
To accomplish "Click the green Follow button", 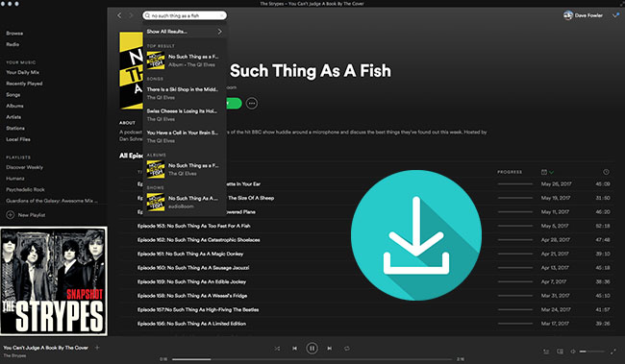I will tap(234, 104).
